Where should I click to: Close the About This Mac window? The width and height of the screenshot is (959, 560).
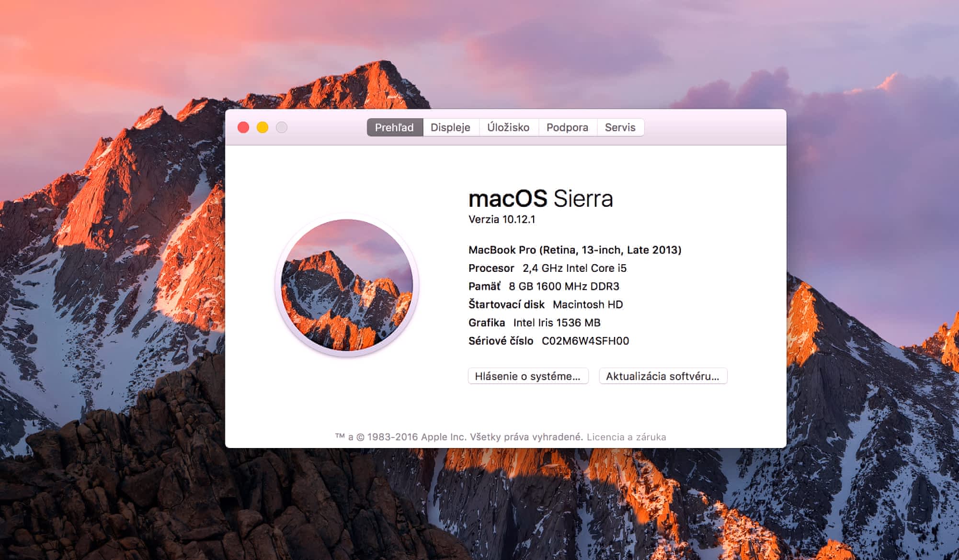pyautogui.click(x=243, y=127)
